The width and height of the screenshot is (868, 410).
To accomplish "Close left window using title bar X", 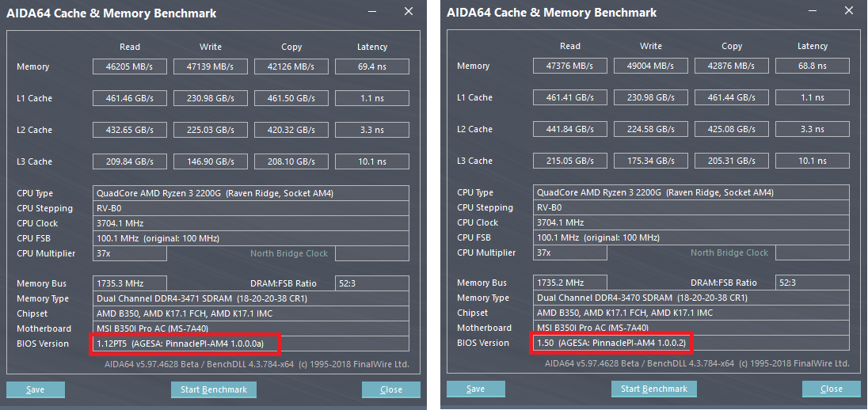I will pos(409,12).
